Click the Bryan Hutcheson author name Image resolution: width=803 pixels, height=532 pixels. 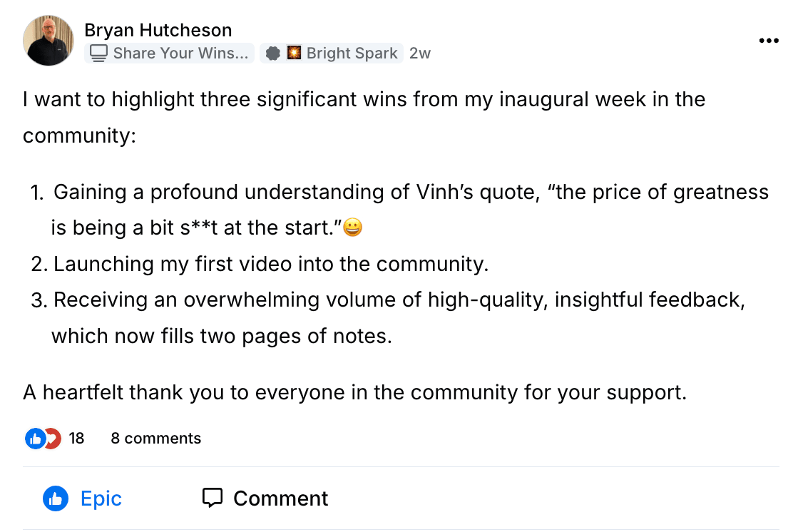158,30
